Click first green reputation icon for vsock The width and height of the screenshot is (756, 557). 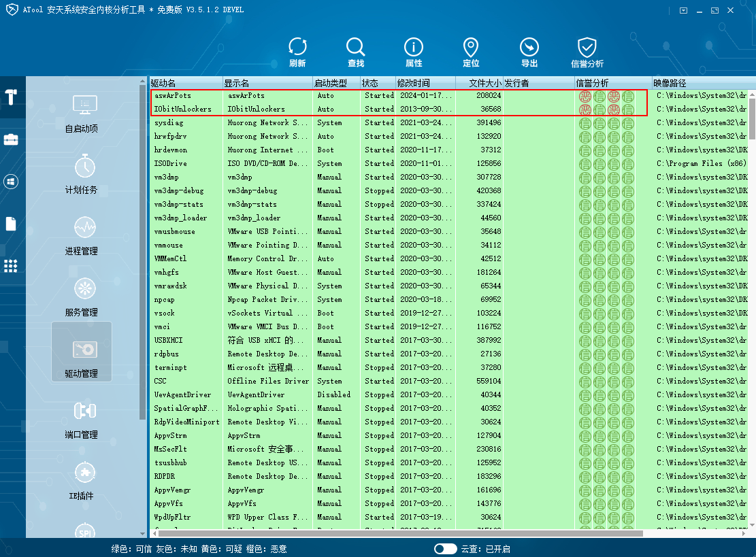(585, 314)
